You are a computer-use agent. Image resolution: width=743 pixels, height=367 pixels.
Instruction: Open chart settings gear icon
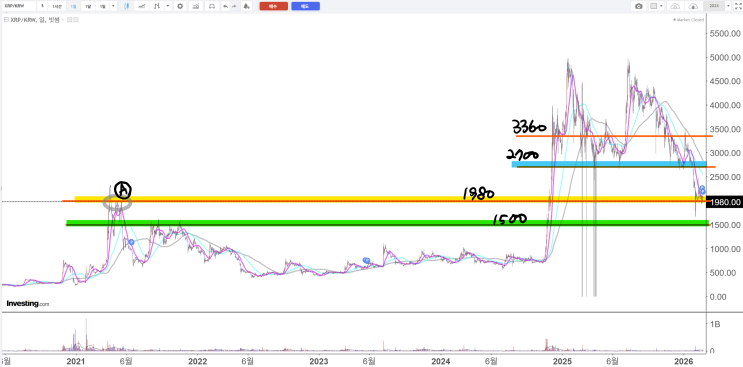pyautogui.click(x=180, y=6)
